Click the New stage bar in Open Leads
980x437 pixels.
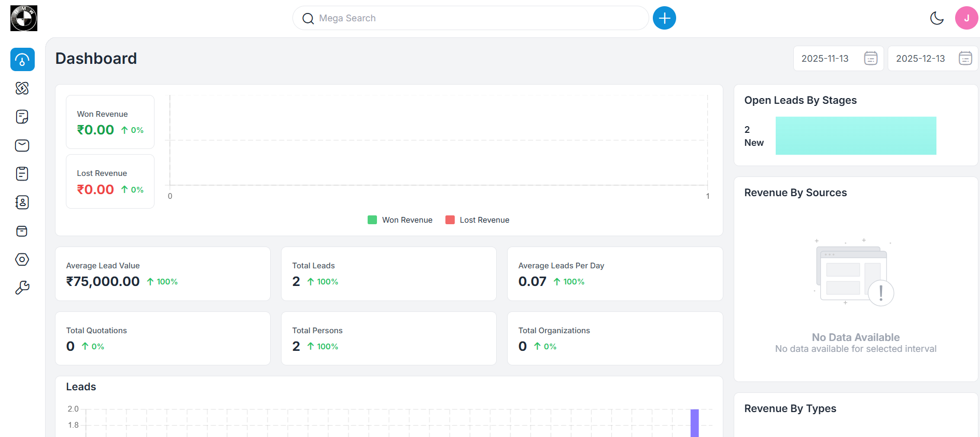856,135
